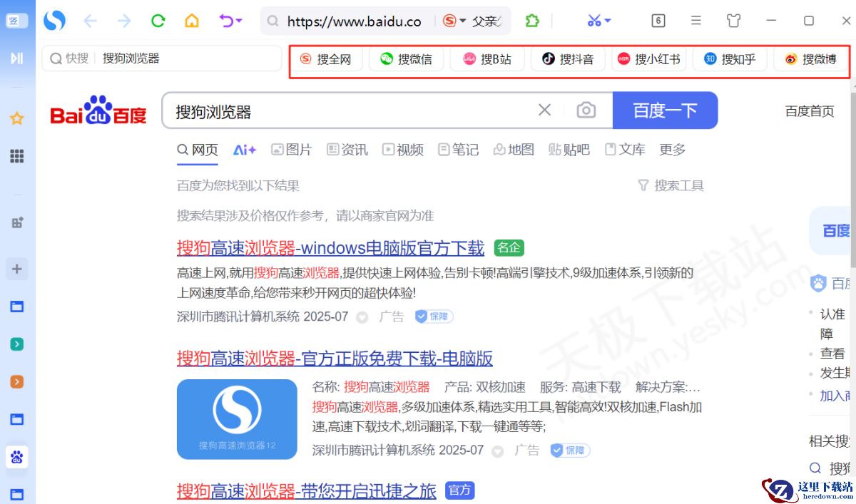Open the 更多 tab menu
Screen dimensions: 856x504
673,150
